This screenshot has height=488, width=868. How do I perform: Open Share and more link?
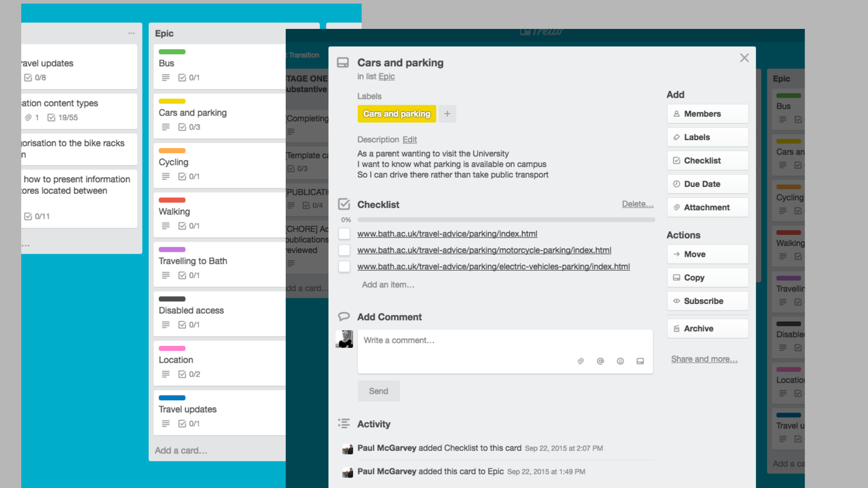(704, 359)
